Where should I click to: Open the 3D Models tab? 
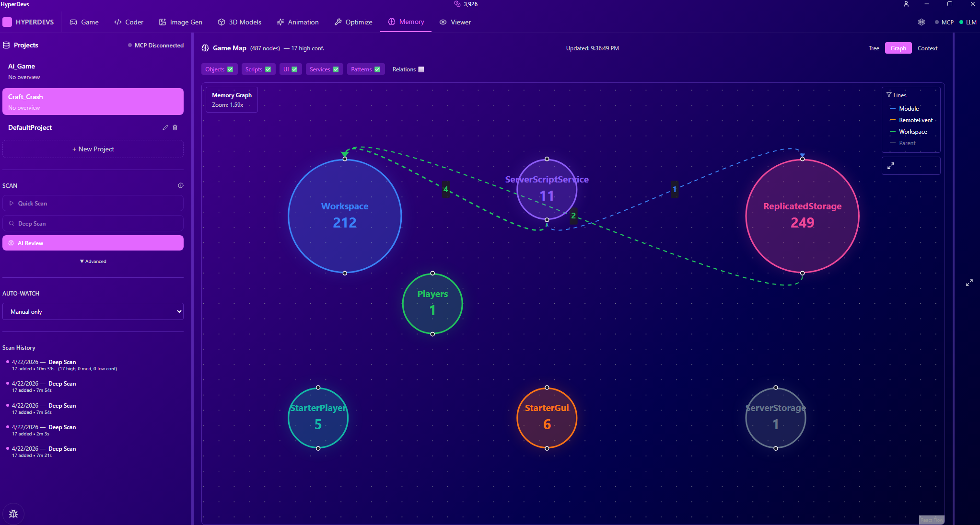pos(240,22)
